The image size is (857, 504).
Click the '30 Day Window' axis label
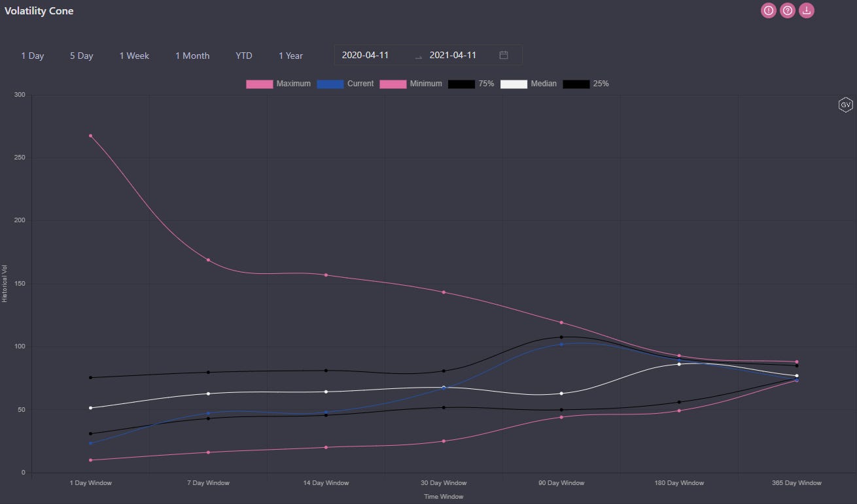click(x=444, y=483)
